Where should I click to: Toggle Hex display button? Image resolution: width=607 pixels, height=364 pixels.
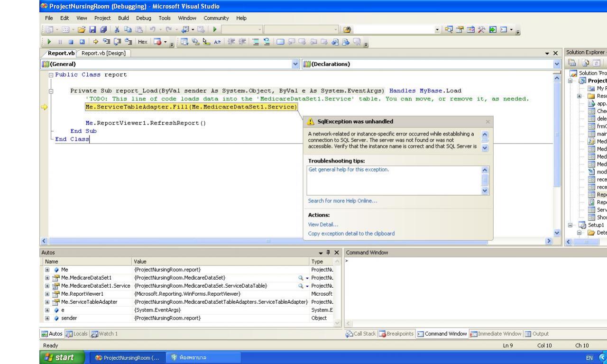click(142, 41)
